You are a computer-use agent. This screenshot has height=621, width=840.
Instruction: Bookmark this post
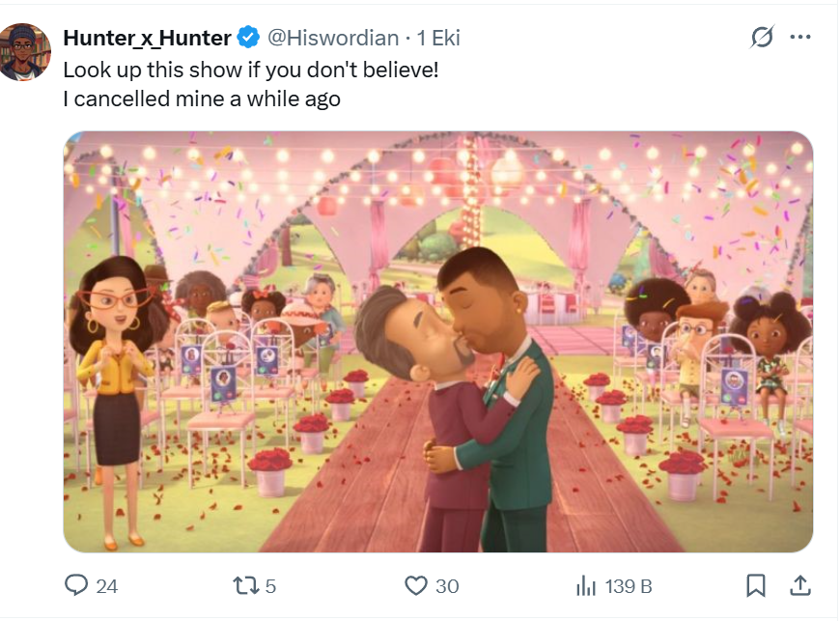(757, 585)
